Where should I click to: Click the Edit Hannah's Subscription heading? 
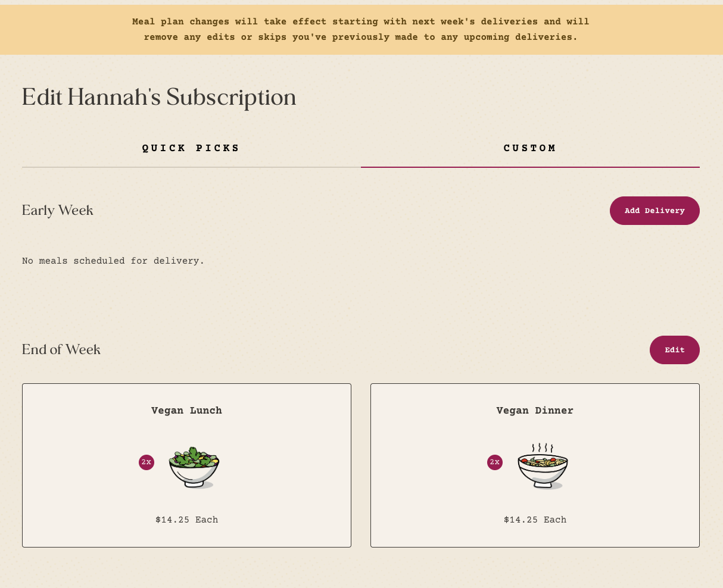[x=159, y=98]
